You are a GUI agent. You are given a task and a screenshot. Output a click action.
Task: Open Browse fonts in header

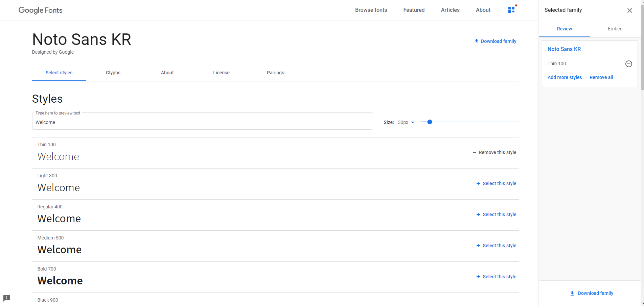(x=371, y=10)
